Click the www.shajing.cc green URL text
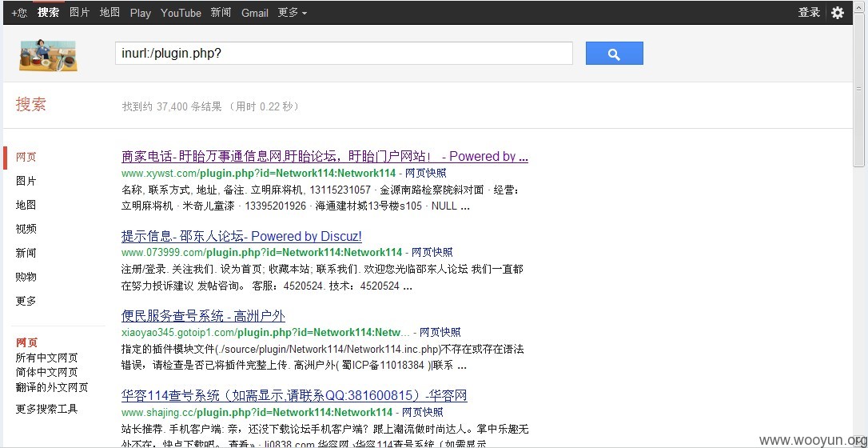The image size is (868, 448). coord(257,412)
